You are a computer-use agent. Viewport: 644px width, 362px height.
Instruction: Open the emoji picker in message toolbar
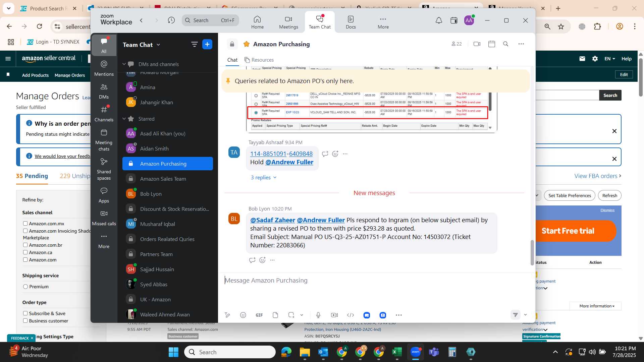tap(243, 315)
